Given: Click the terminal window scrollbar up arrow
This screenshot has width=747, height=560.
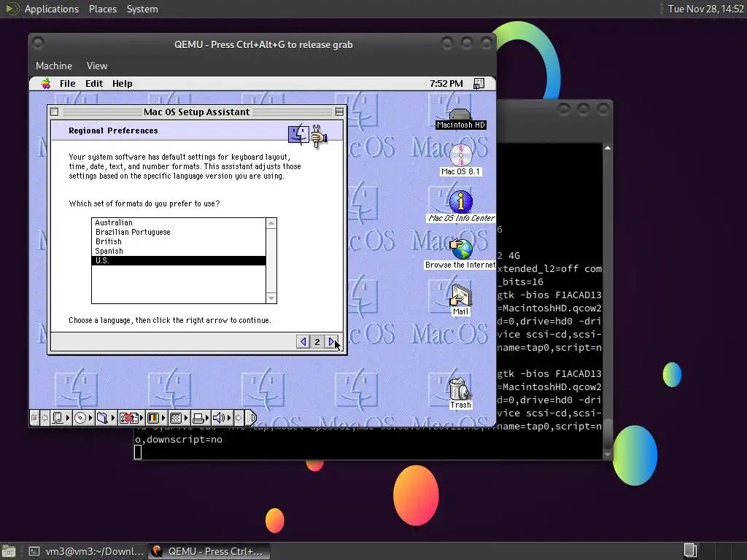Looking at the screenshot, I should point(608,149).
